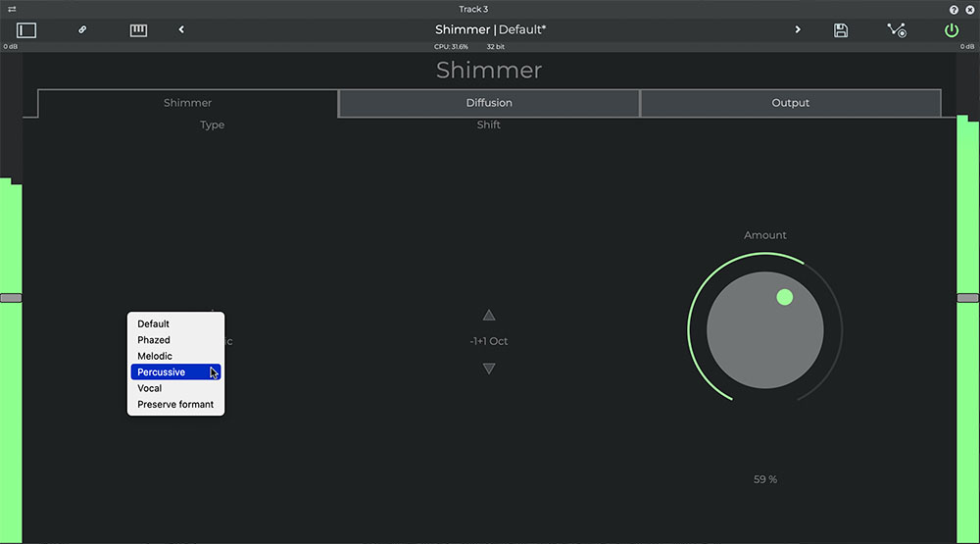Choose Vocal in the dropdown list
This screenshot has width=980, height=544.
click(150, 388)
